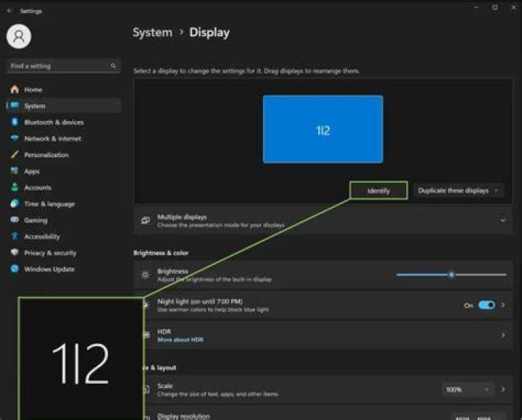Open Privacy & security settings

tap(63, 253)
